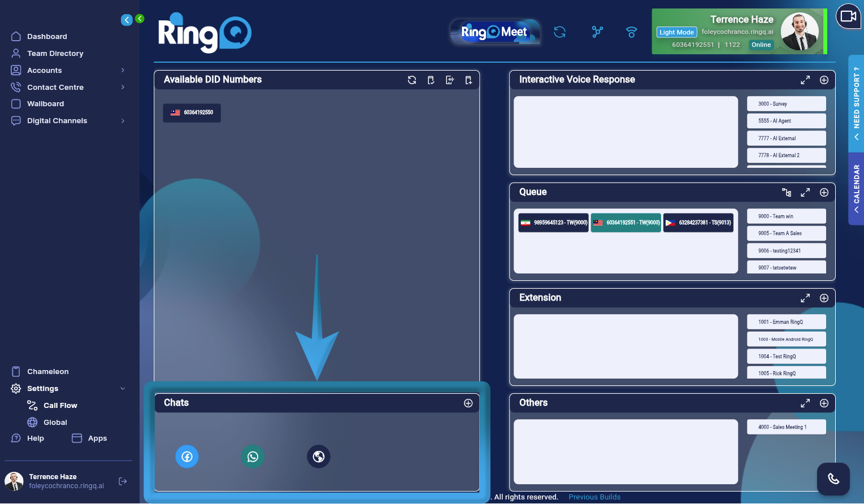864x504 pixels.
Task: Click the floating phone call icon bottom right
Action: click(x=833, y=479)
